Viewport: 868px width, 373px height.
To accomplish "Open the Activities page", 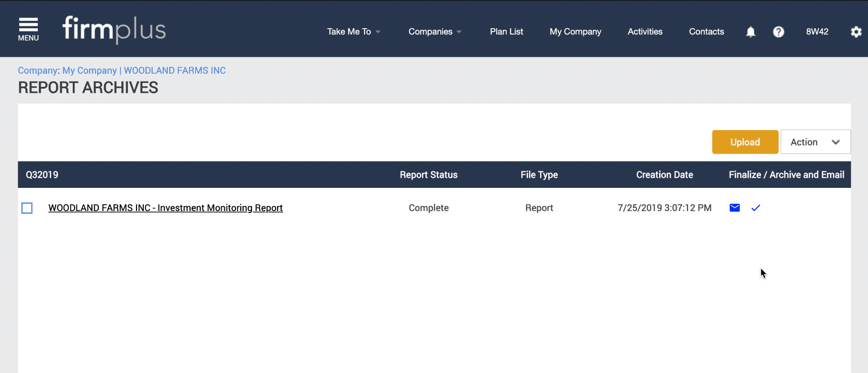I will (x=645, y=32).
